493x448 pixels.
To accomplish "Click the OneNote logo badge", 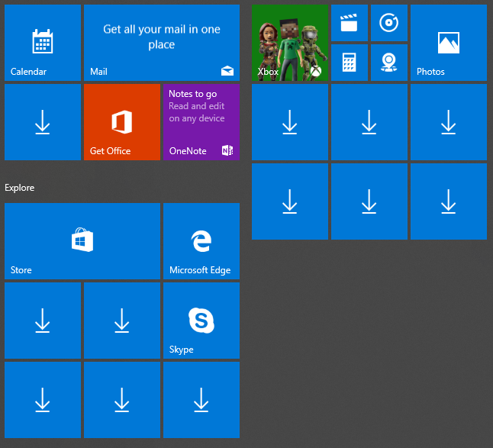I will click(x=227, y=150).
